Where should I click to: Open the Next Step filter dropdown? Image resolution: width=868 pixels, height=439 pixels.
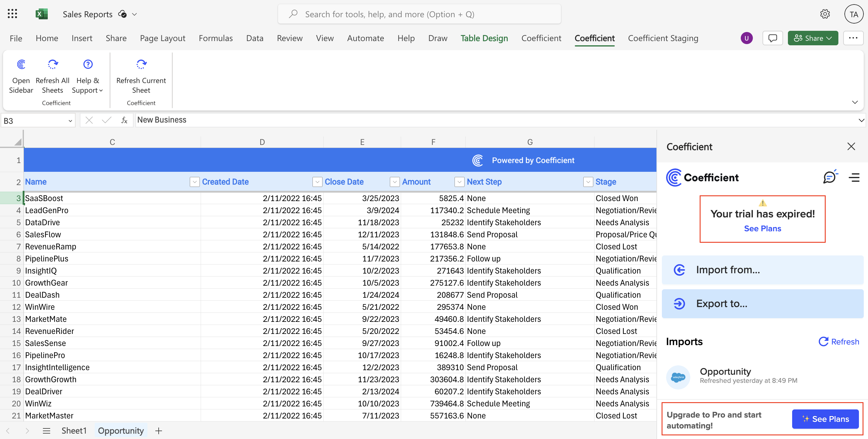[x=588, y=182]
